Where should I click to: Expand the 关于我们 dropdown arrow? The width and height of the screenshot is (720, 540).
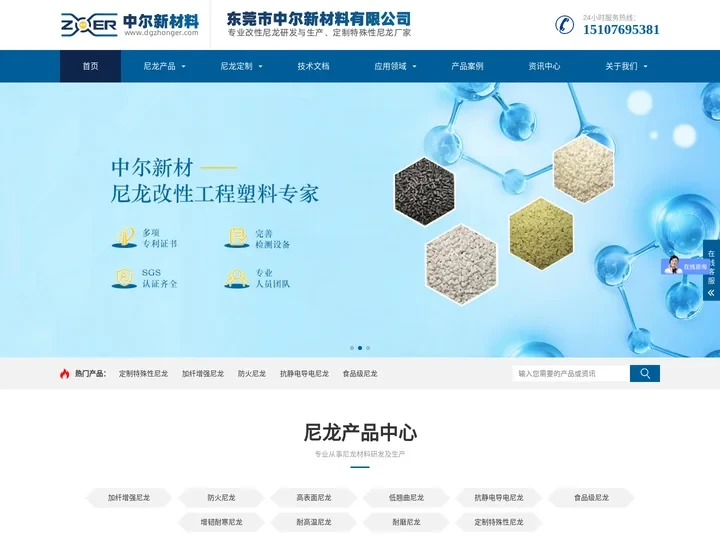tap(645, 67)
